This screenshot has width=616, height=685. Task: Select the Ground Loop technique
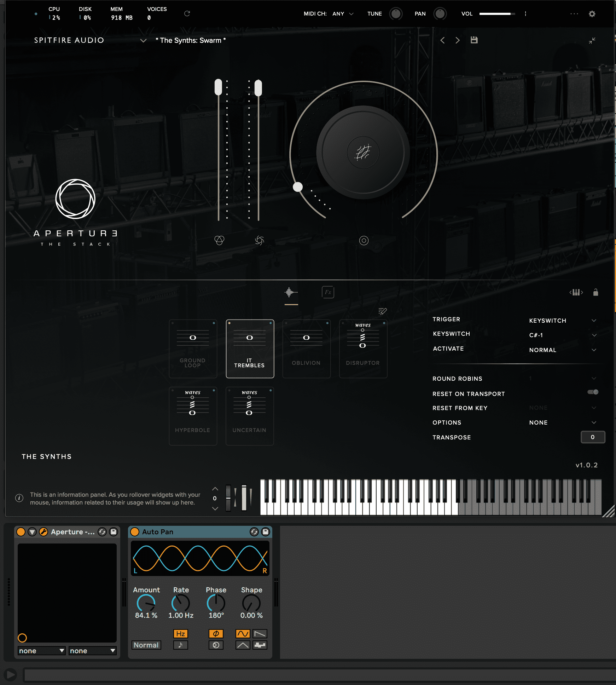[x=193, y=349]
